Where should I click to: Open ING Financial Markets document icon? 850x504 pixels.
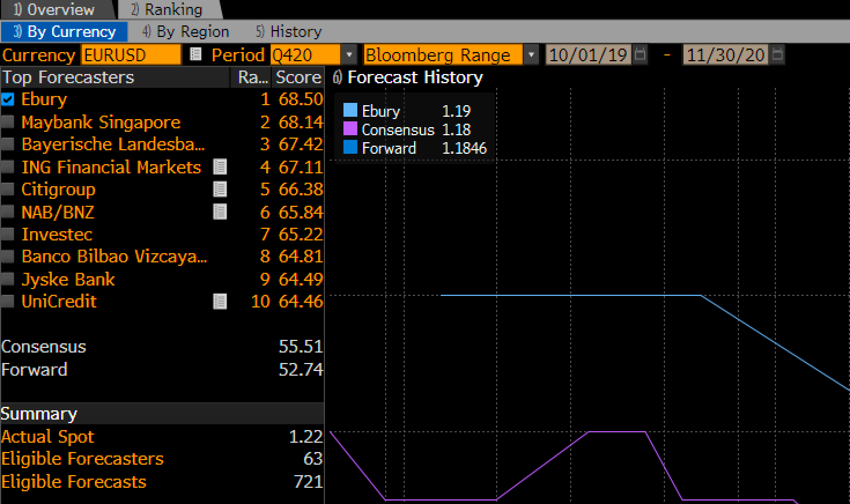220,167
